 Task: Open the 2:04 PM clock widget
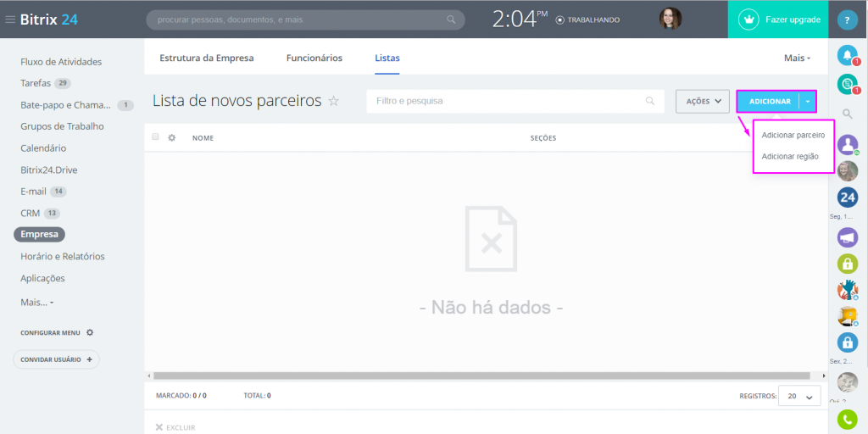520,19
